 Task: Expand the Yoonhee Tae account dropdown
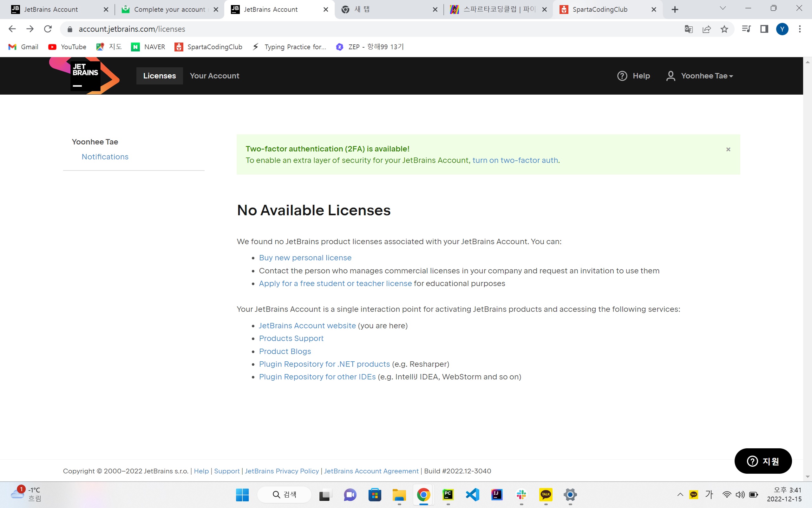700,76
